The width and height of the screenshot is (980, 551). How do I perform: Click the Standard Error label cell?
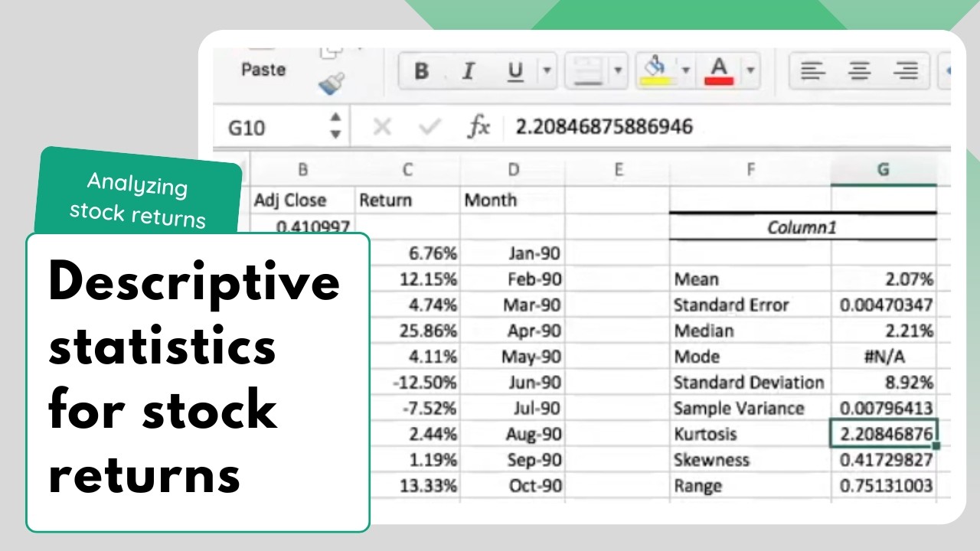point(750,305)
